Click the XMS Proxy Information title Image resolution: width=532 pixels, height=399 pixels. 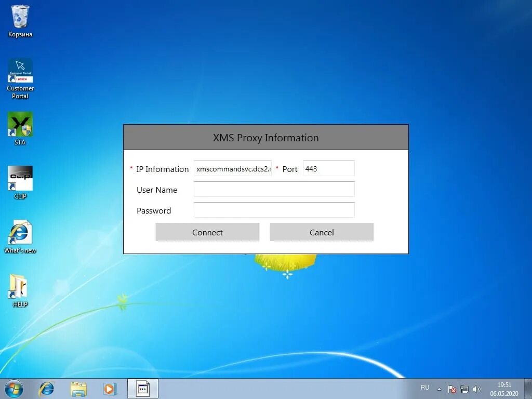tap(265, 138)
